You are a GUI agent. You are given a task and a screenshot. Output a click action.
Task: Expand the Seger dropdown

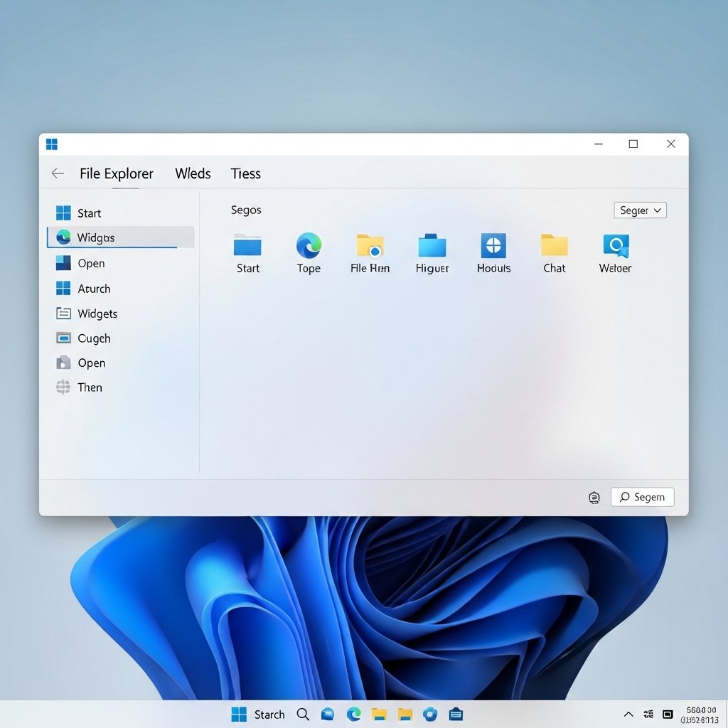coord(640,210)
